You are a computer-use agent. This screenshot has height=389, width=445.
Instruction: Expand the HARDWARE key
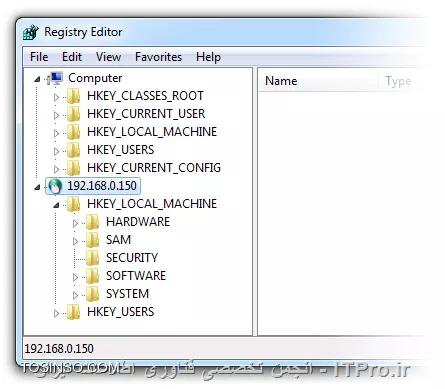point(75,223)
